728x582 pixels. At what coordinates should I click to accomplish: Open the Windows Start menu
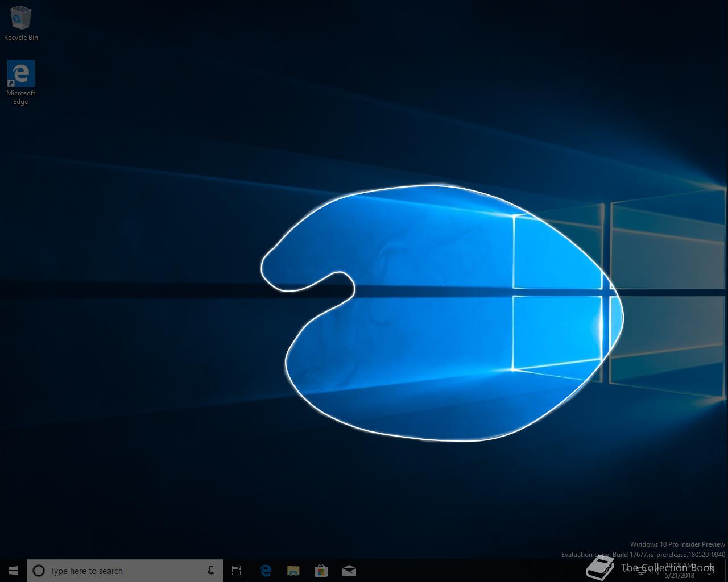14,571
